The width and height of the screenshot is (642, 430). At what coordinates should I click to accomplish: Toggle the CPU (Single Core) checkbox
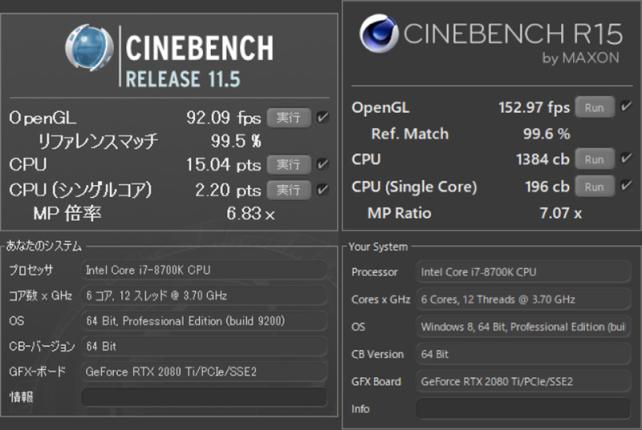click(626, 186)
